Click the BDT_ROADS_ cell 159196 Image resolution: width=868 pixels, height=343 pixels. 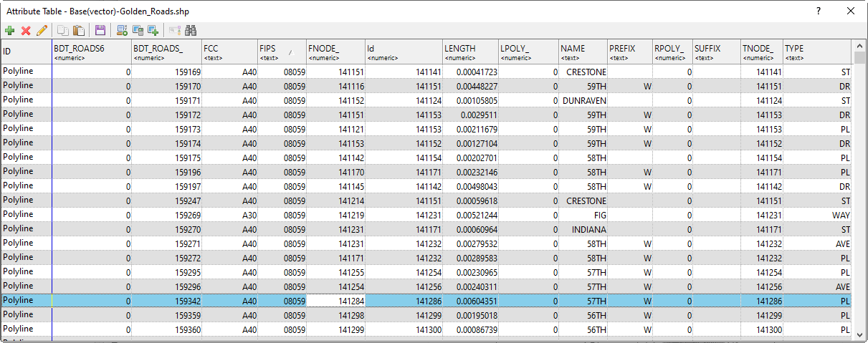pos(166,172)
